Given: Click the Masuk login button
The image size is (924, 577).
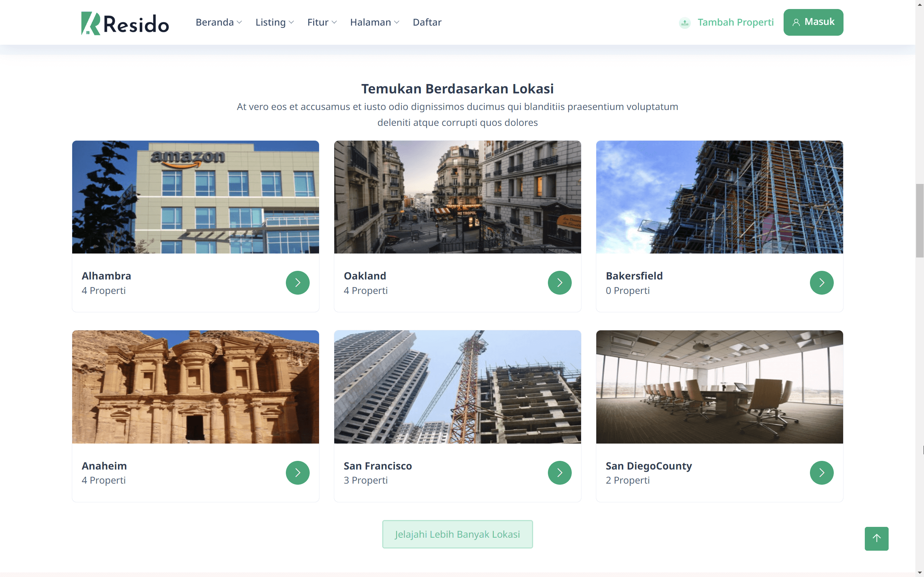Looking at the screenshot, I should 813,22.
